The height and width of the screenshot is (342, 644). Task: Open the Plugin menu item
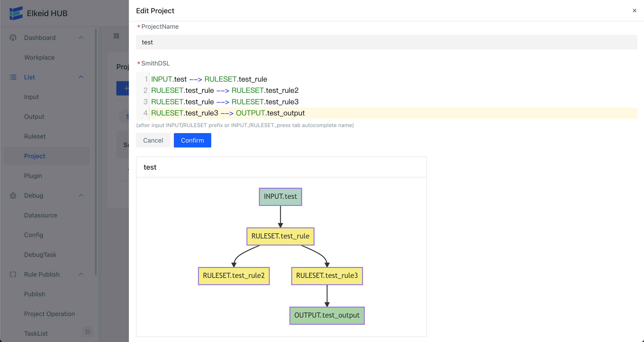33,176
